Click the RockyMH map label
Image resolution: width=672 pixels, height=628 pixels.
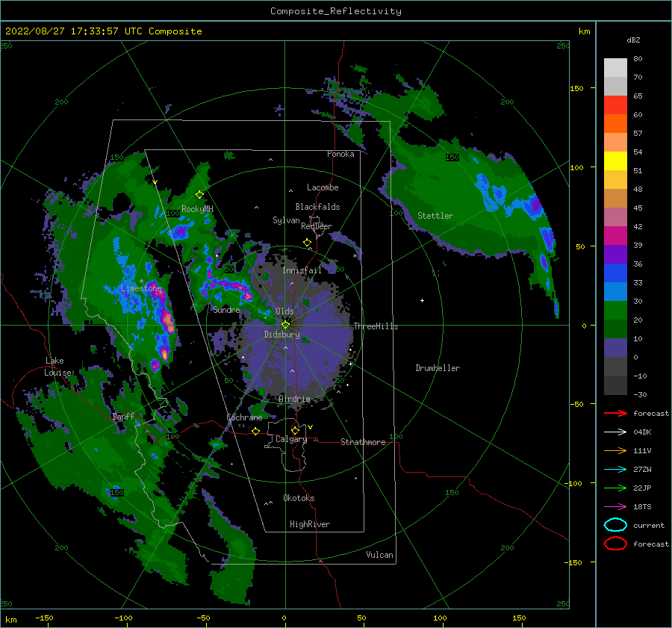197,209
